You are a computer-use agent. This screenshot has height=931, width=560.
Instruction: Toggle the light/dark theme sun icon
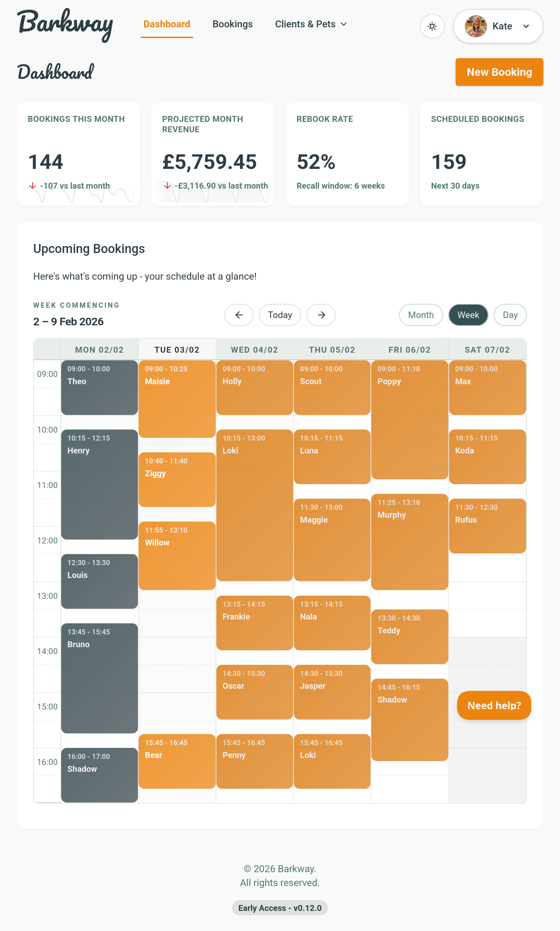pyautogui.click(x=432, y=26)
